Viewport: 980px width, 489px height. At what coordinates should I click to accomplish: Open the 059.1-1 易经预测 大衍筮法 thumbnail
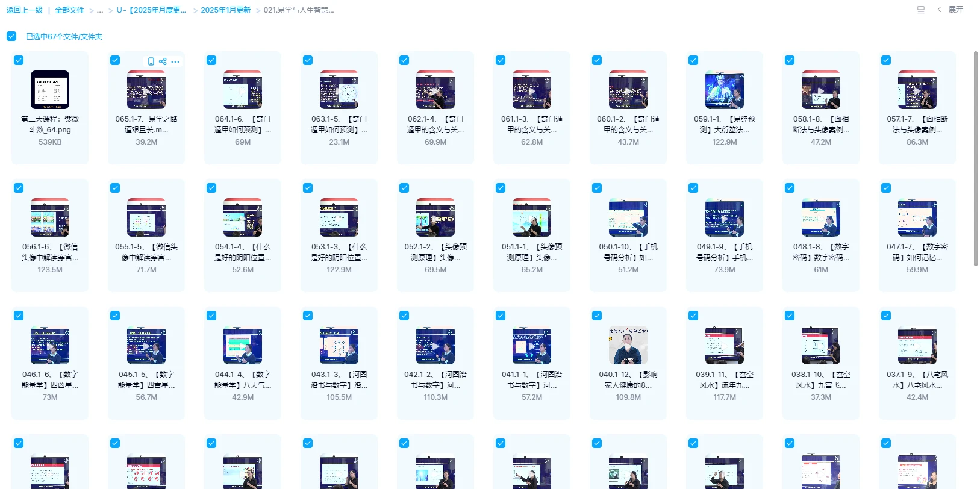tap(725, 89)
